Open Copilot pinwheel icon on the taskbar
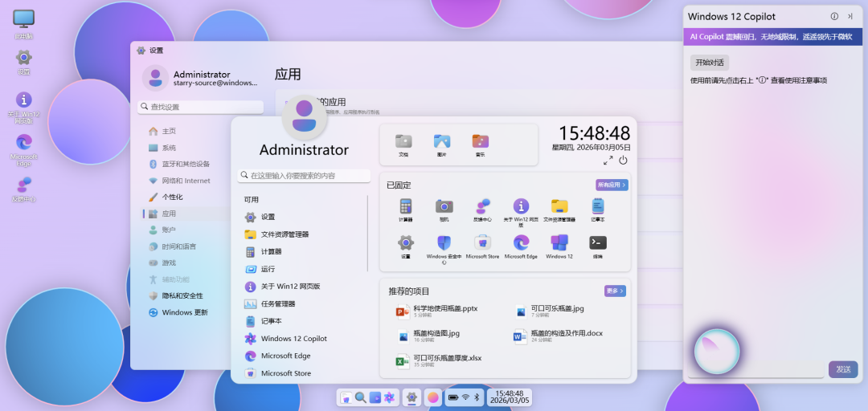The height and width of the screenshot is (411, 868). [x=389, y=397]
